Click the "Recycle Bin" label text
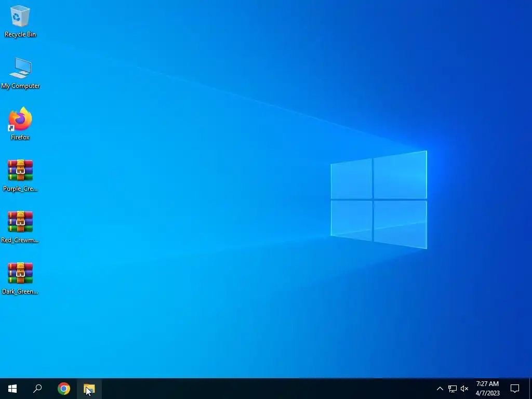Screen dimensions: 532x399 tap(20, 34)
